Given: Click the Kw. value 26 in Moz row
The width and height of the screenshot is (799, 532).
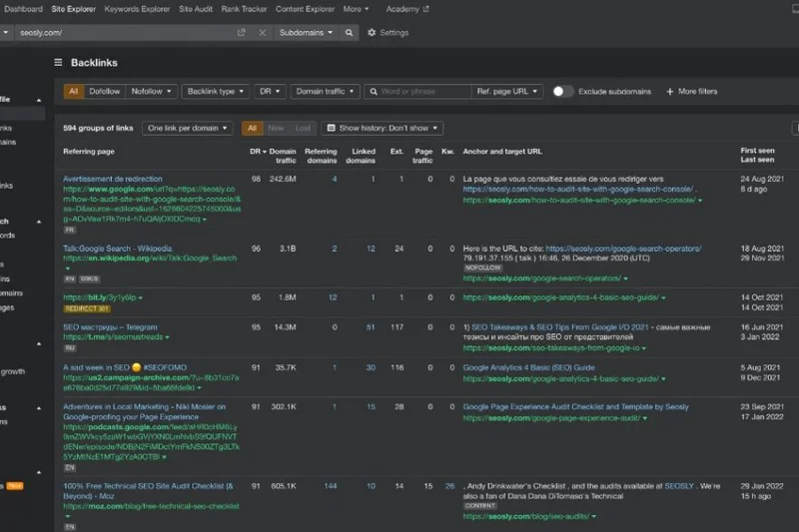Looking at the screenshot, I should tap(449, 486).
